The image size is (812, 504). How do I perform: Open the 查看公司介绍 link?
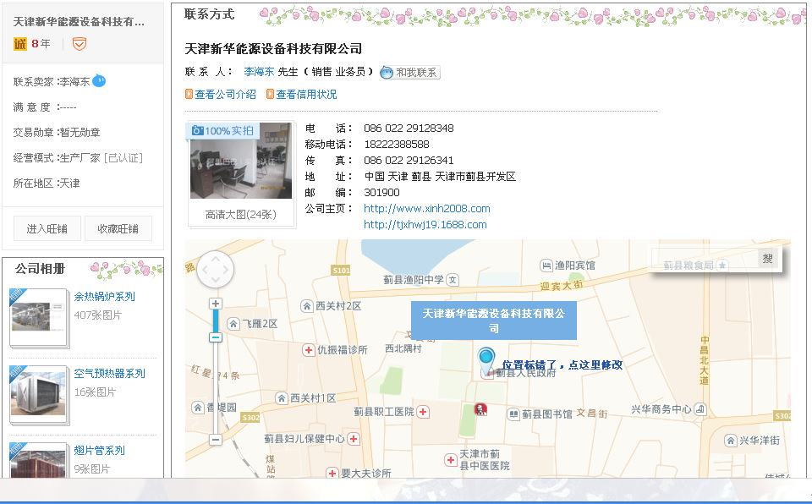225,94
